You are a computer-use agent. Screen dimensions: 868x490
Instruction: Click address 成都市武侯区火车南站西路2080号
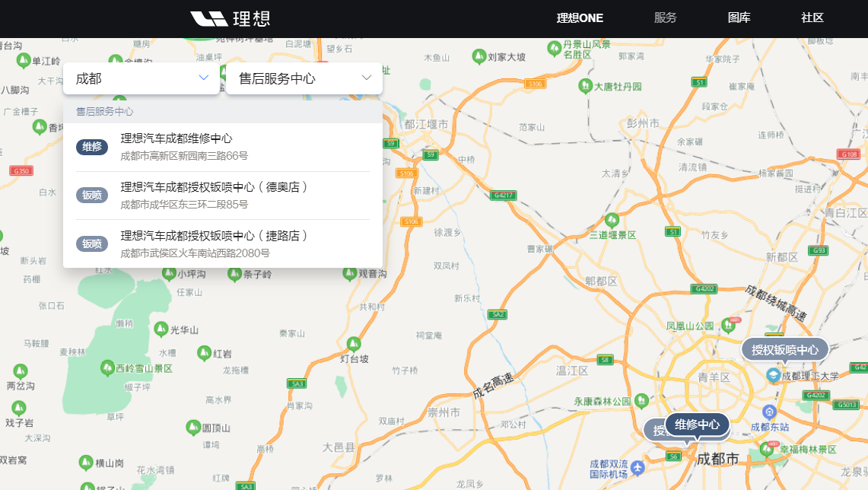pos(195,253)
